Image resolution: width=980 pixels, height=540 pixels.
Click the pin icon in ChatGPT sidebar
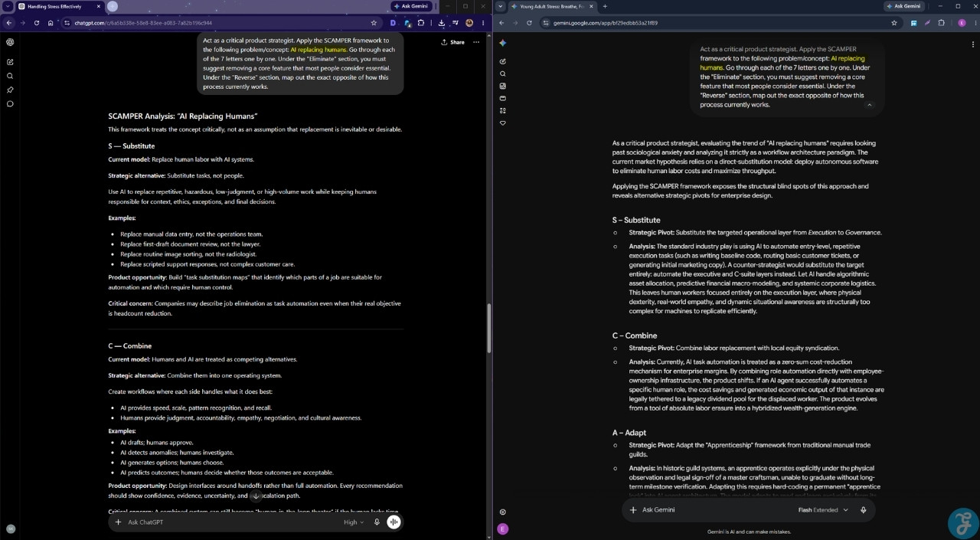click(10, 90)
